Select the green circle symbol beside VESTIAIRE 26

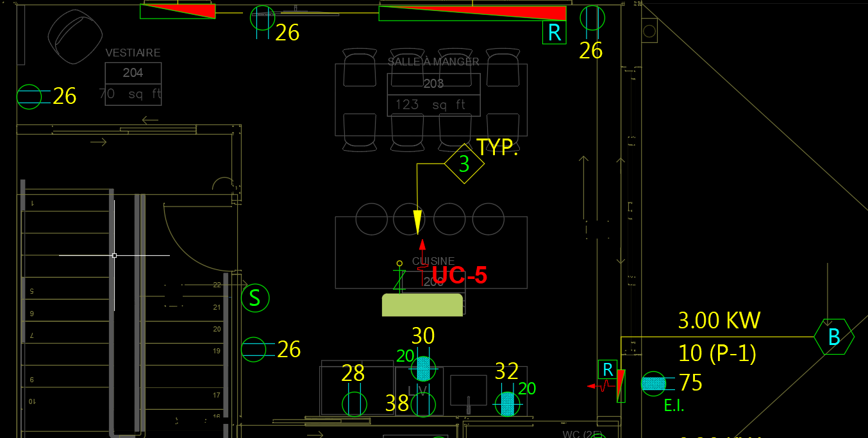point(29,97)
